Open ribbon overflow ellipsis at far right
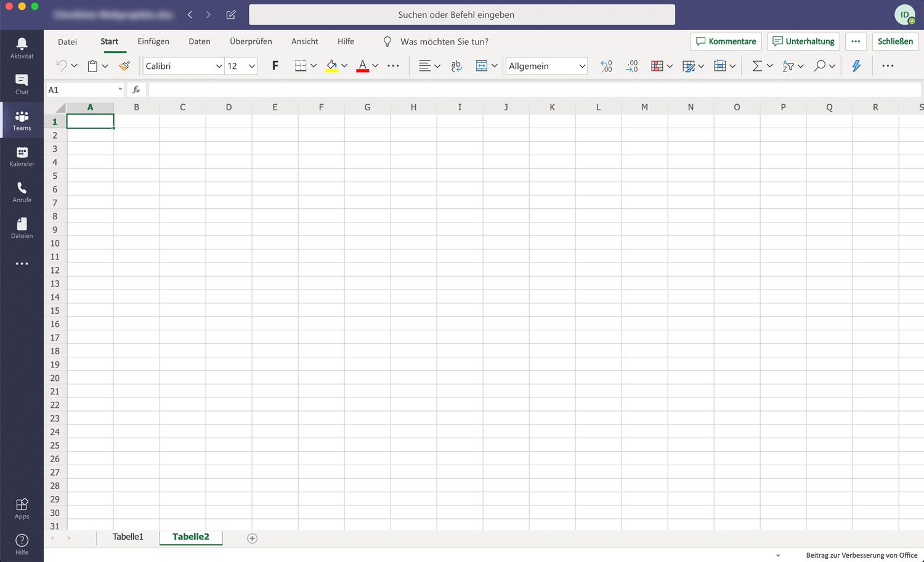The image size is (924, 562). click(888, 66)
